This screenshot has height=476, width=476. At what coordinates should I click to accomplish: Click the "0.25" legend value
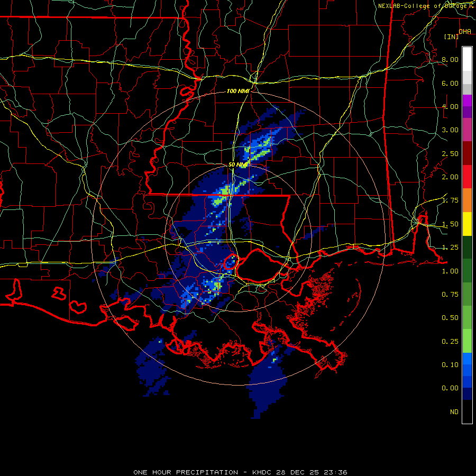click(x=450, y=342)
